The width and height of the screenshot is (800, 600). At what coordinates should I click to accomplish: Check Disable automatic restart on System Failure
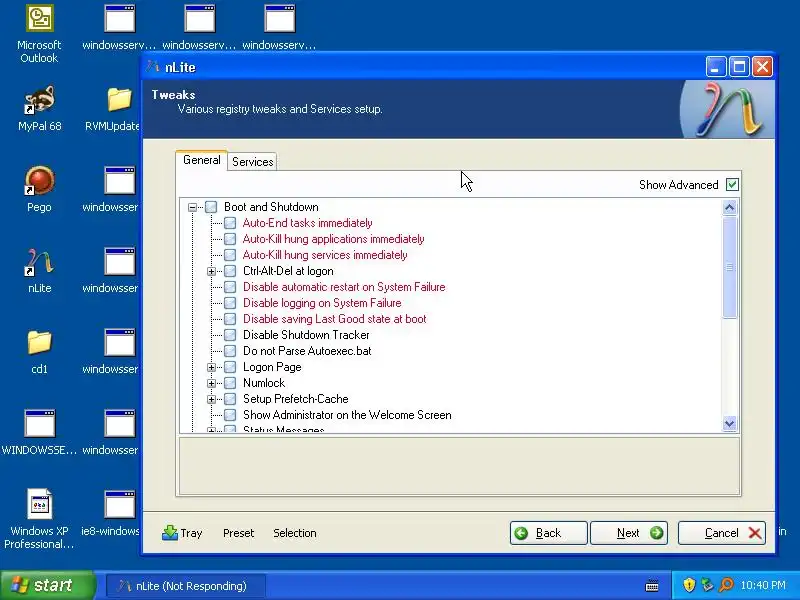(230, 287)
